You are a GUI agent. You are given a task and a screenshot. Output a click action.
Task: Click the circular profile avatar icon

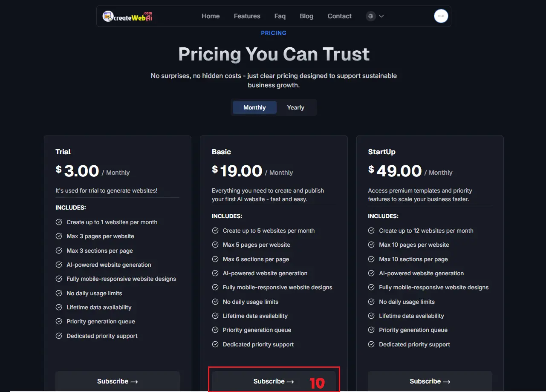coord(441,16)
